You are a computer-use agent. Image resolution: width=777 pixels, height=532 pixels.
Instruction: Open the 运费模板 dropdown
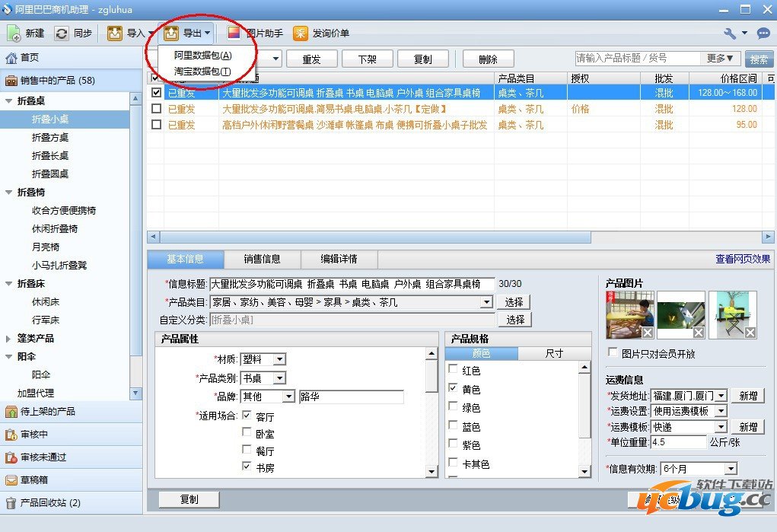[x=721, y=427]
